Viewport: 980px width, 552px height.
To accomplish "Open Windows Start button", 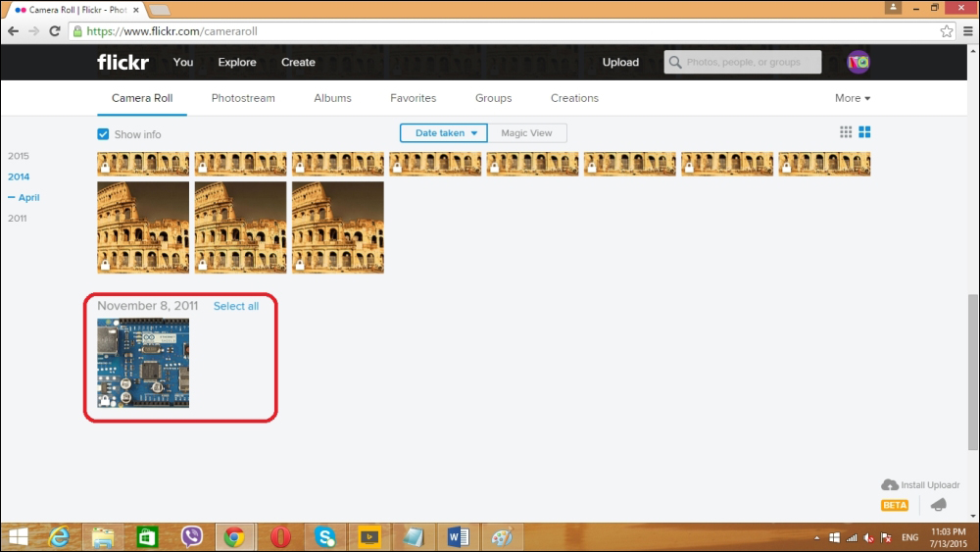I will coord(18,537).
